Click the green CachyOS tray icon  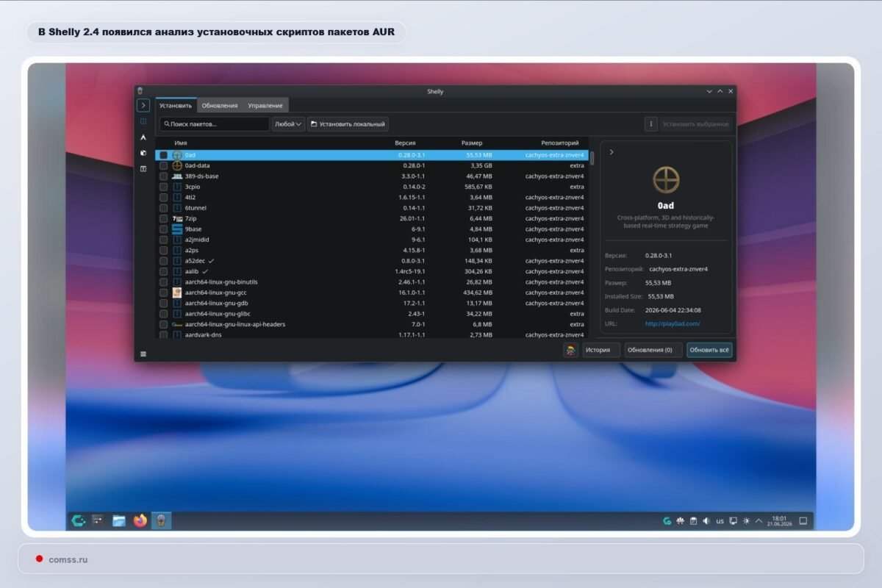667,521
